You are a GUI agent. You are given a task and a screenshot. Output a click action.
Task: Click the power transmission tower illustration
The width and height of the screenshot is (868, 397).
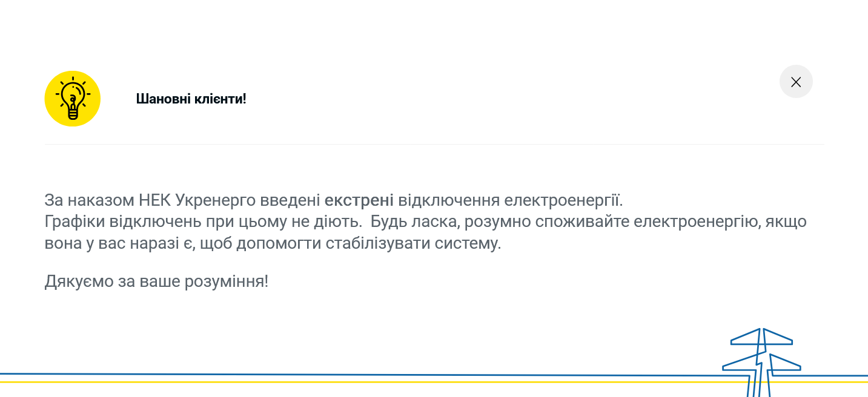[x=762, y=360]
